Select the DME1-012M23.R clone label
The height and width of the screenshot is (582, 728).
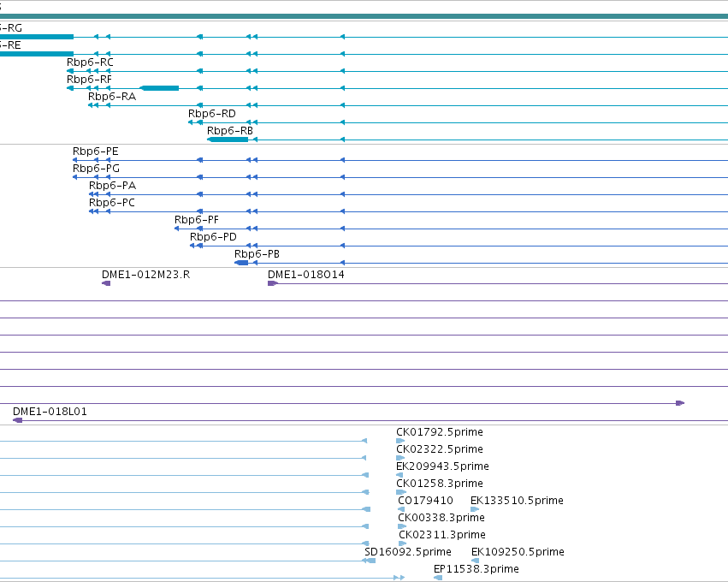tap(145, 275)
